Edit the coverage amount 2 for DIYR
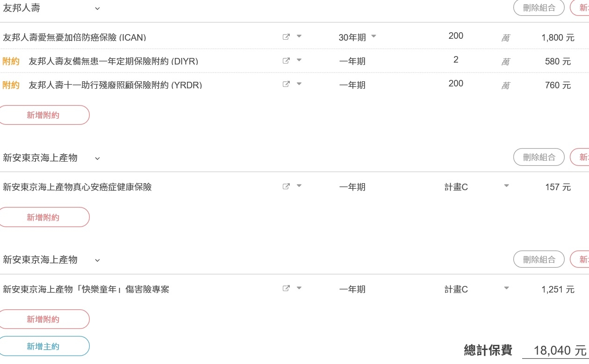 point(456,60)
